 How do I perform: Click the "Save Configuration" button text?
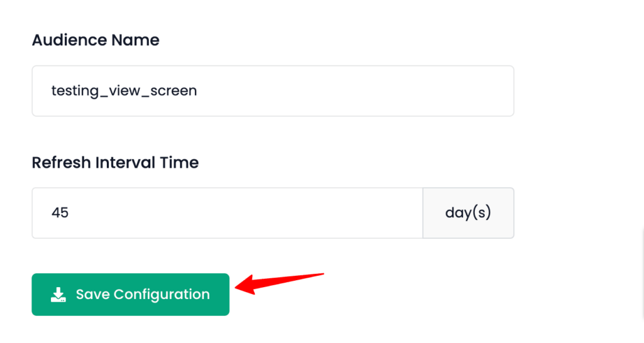tap(143, 295)
